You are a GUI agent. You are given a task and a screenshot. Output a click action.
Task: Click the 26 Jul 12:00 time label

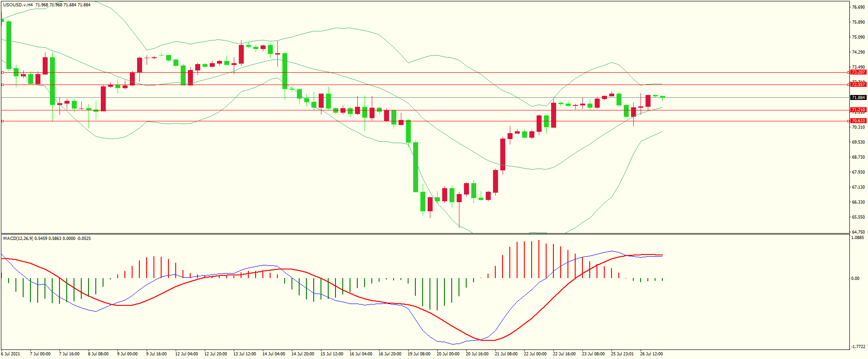pos(651,354)
